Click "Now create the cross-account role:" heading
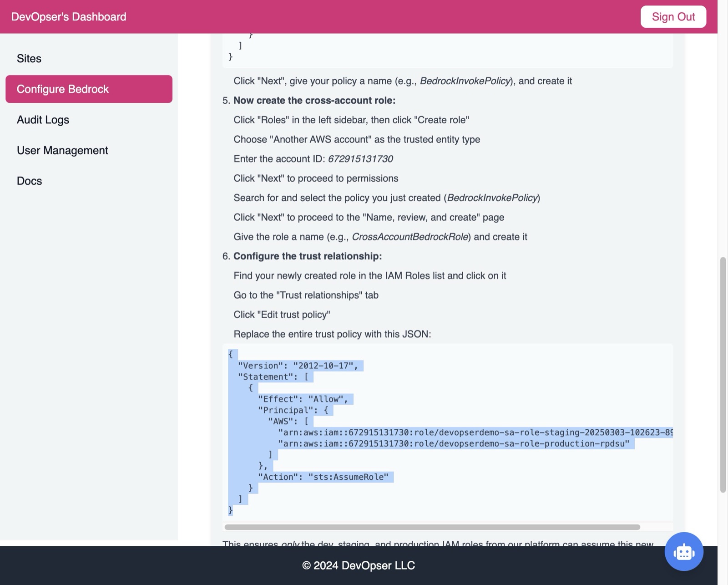 pos(314,100)
